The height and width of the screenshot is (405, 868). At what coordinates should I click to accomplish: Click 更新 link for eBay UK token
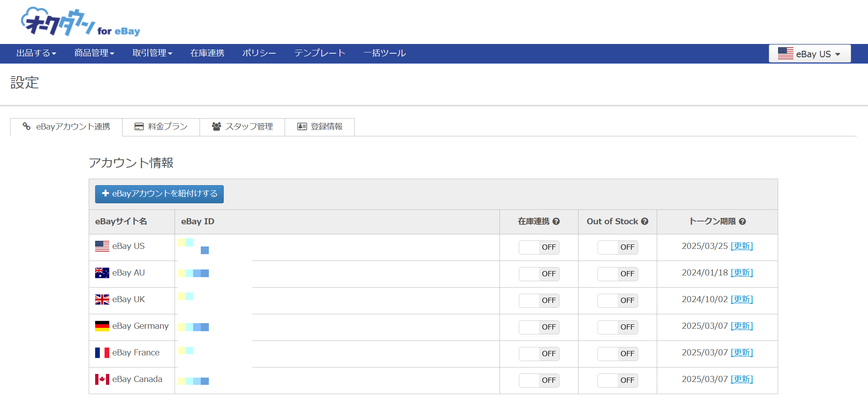[x=742, y=299]
